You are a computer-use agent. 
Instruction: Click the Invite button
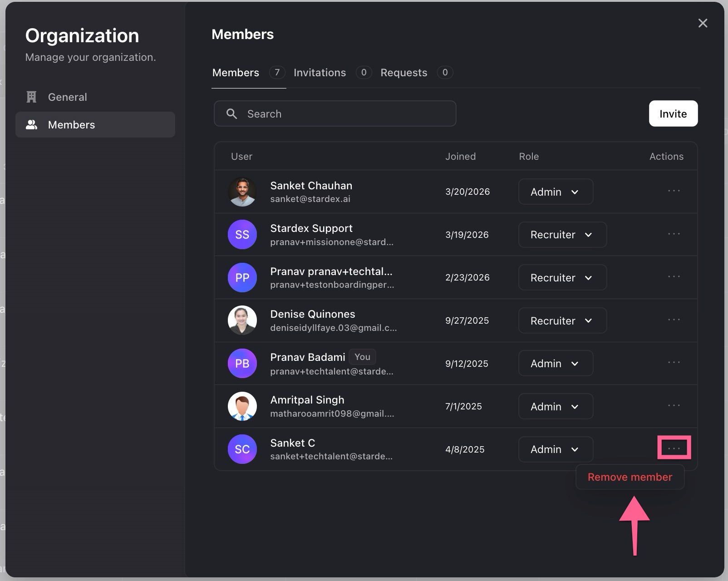[x=673, y=113]
